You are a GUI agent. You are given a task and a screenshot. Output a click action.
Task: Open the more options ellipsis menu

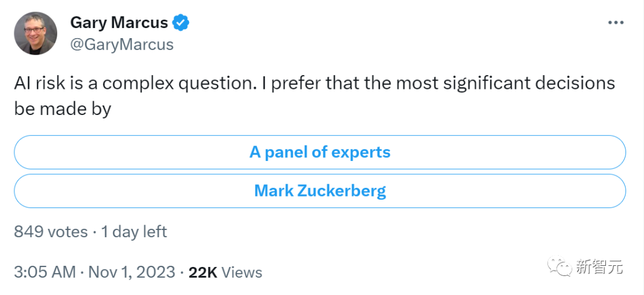pos(615,23)
